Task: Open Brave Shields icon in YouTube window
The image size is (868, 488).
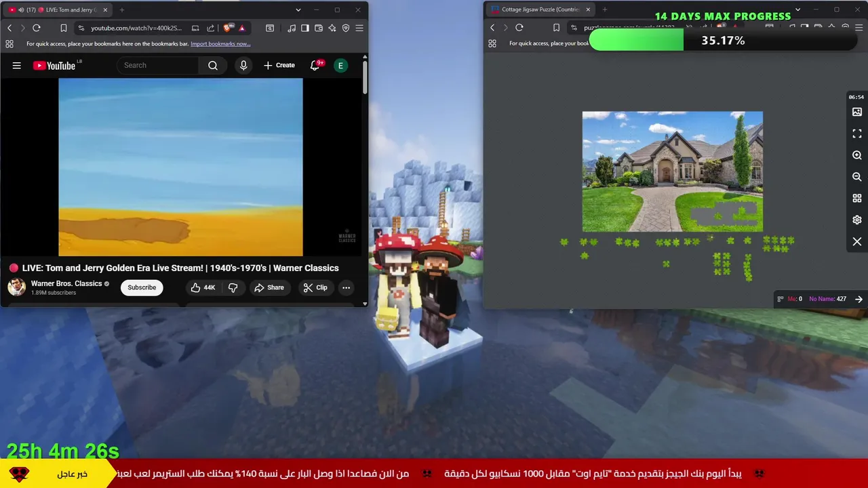Action: [228, 28]
